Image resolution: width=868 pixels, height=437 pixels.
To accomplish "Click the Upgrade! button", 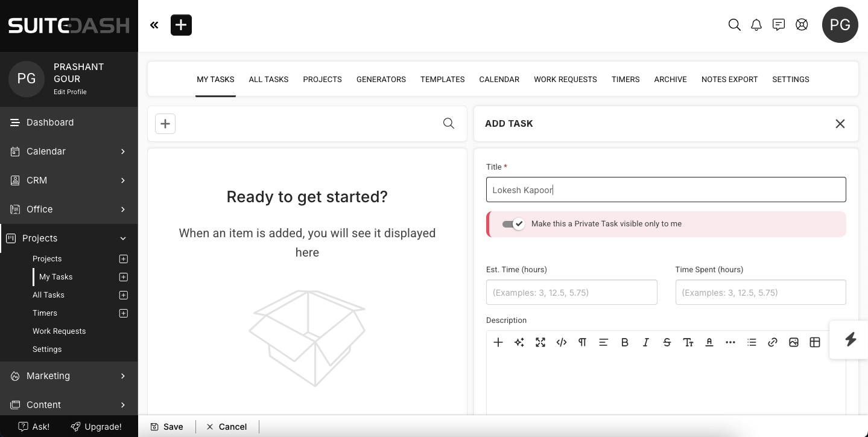I will tap(96, 427).
